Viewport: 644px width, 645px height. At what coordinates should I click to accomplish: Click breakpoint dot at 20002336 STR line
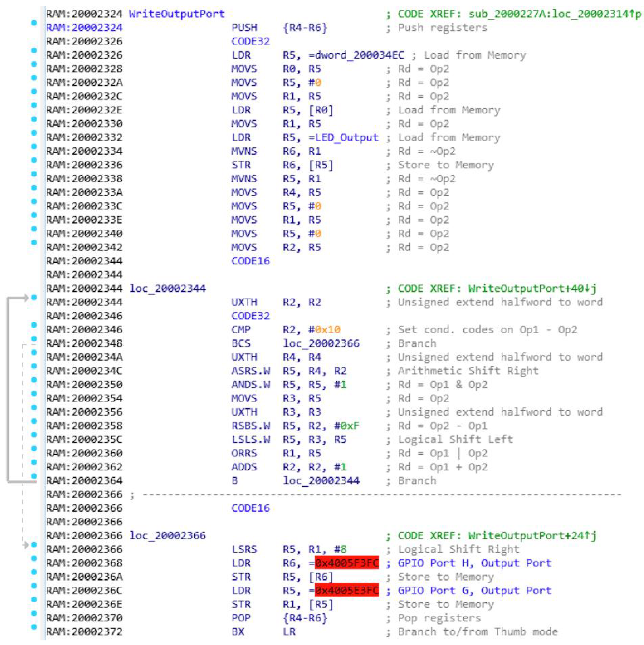point(34,160)
